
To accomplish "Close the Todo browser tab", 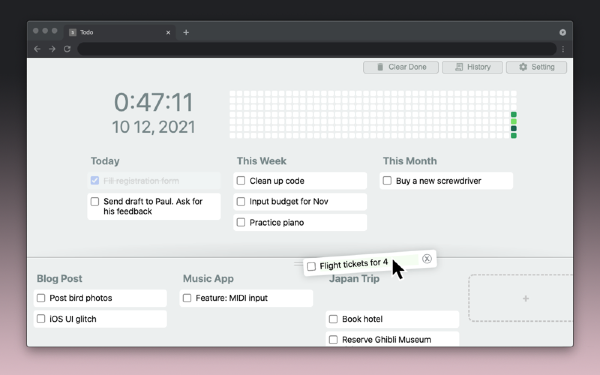I will (x=168, y=33).
